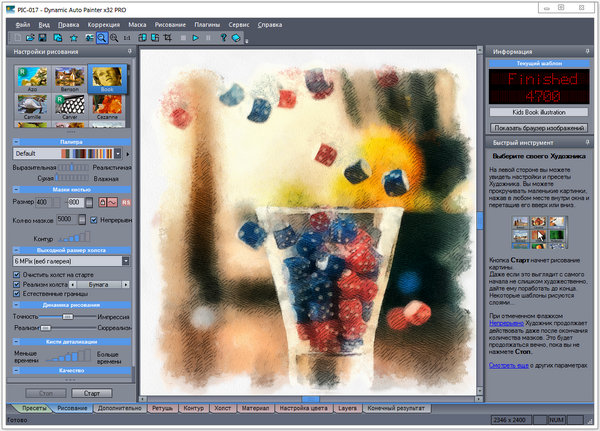Expand the 6 МРік canvas size dropdown
Viewport: 600px width, 431px height.
[126, 261]
